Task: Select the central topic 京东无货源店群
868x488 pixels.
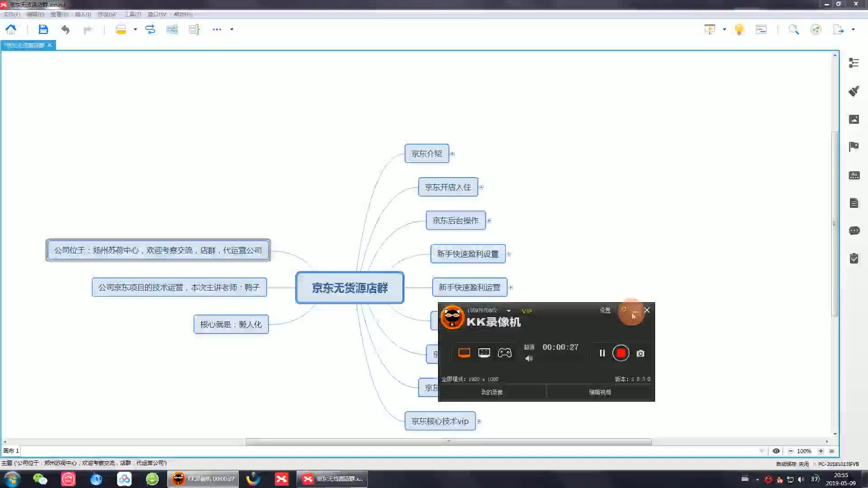Action: (349, 288)
